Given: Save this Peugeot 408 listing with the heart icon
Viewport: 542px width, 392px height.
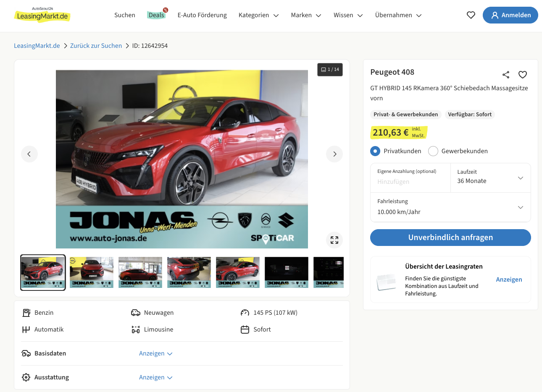Looking at the screenshot, I should (x=522, y=75).
